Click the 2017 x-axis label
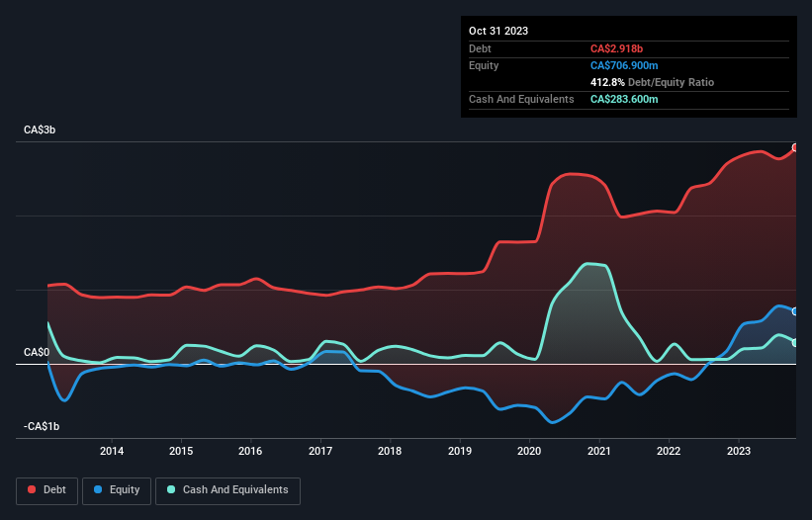The image size is (812, 520). pos(320,451)
